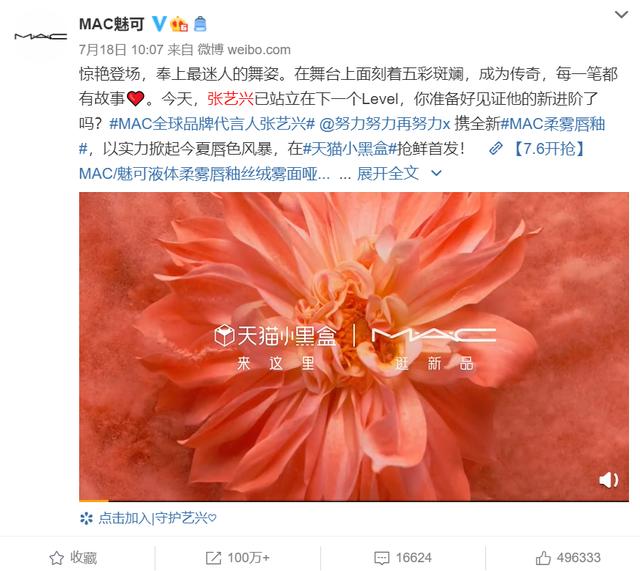Screen dimensions: 640x571
Task: Mute the video with speaker icon
Action: (x=608, y=480)
